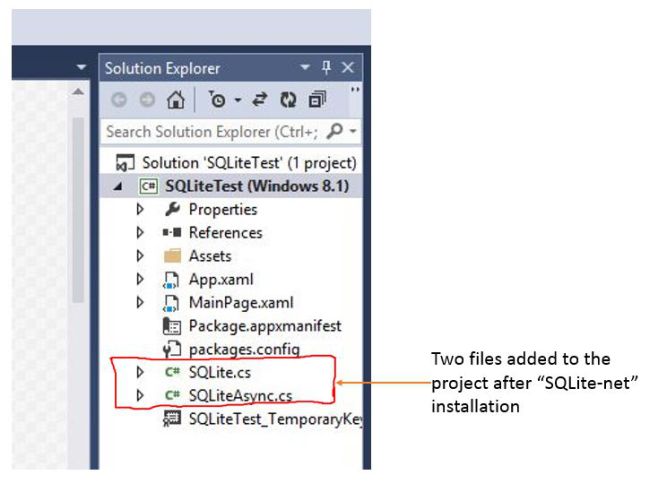The image size is (650, 492).
Task: Click Sync with Active Document icon
Action: click(260, 100)
